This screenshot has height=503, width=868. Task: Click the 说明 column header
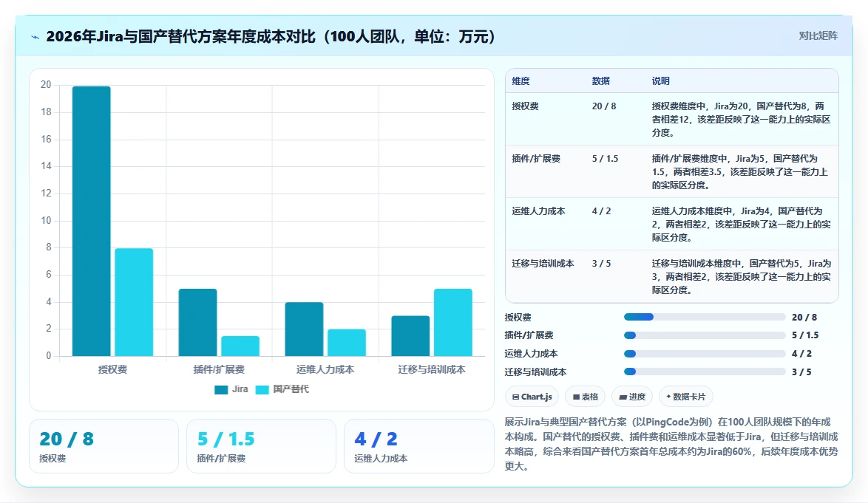click(660, 81)
